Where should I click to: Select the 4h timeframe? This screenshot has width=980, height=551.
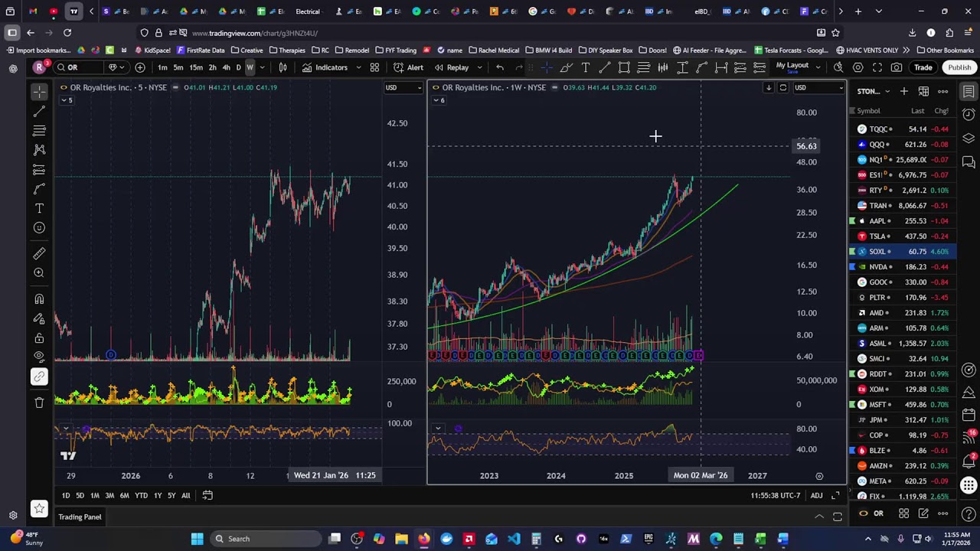(x=226, y=67)
